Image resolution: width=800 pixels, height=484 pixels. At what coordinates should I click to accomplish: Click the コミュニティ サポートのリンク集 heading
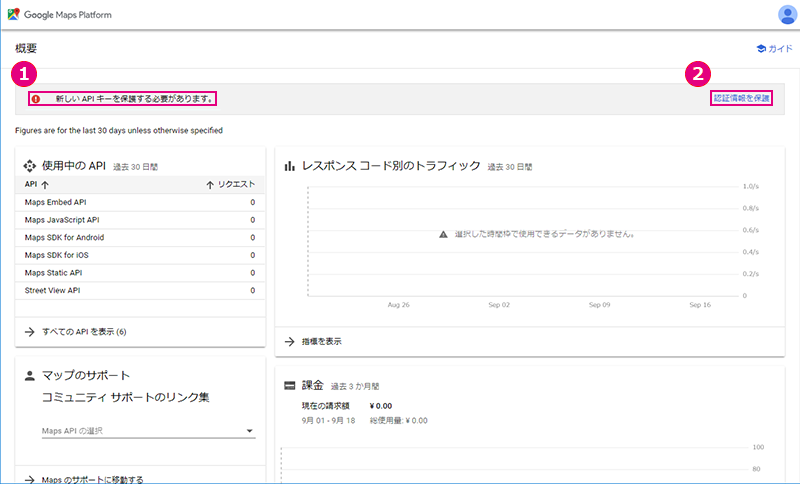126,397
